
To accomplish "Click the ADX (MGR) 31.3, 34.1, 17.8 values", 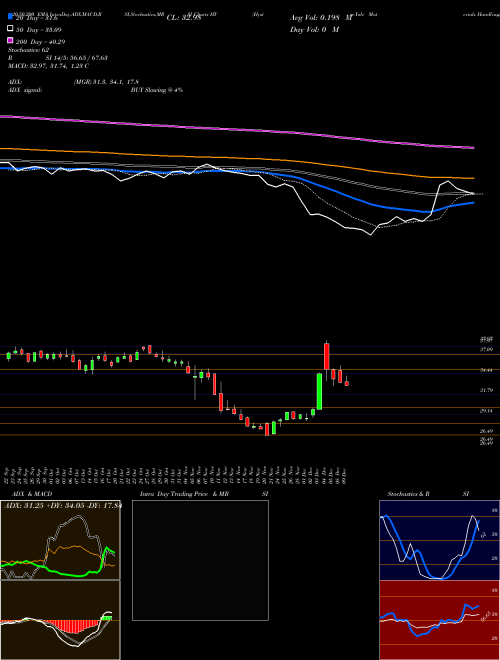I will click(106, 82).
